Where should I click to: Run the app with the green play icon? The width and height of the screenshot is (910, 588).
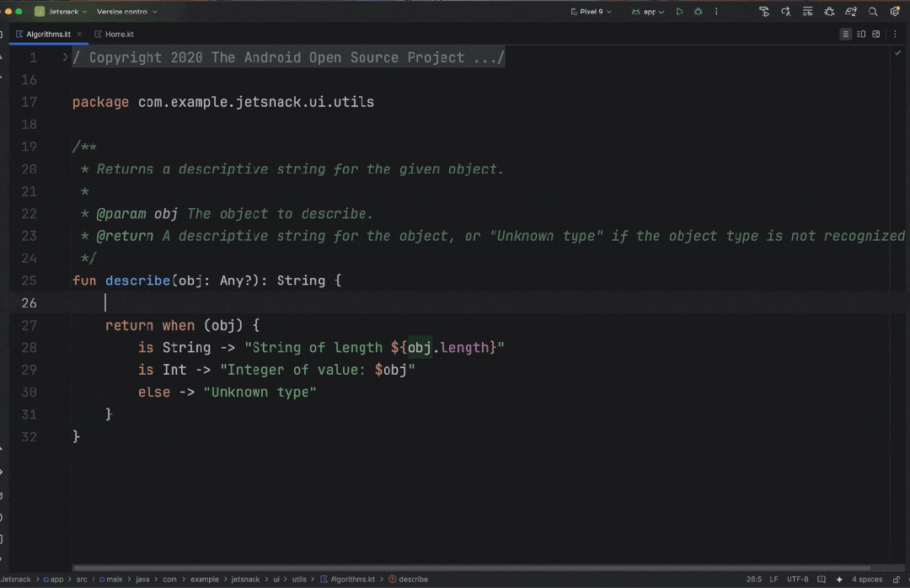(x=680, y=12)
